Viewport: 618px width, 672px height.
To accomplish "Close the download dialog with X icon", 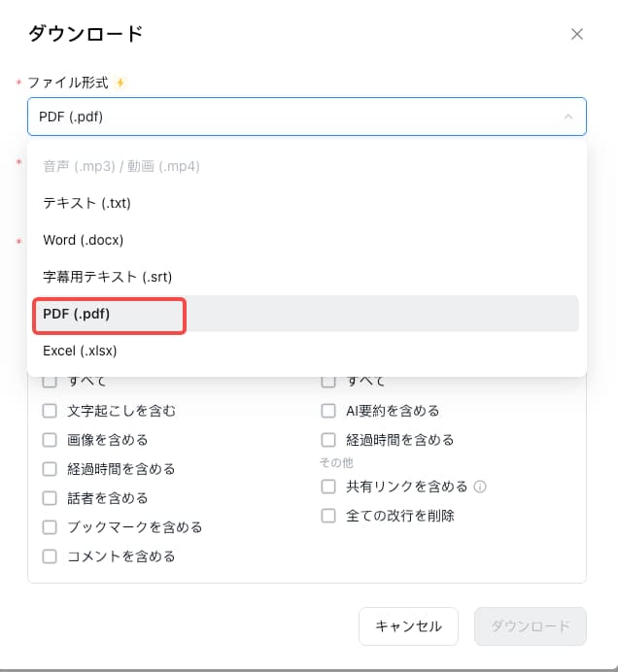I will 577,34.
